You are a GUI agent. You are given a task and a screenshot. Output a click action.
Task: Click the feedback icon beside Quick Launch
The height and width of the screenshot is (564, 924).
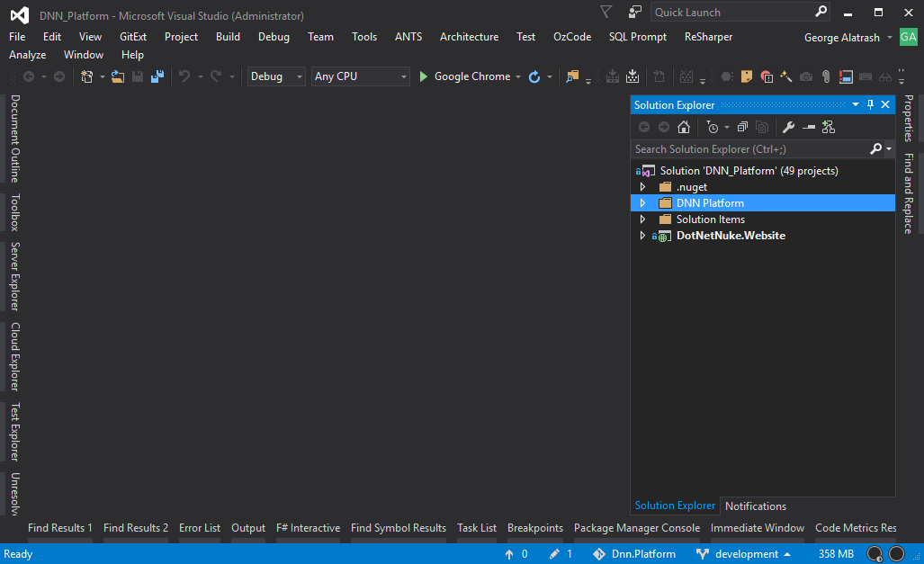point(634,13)
